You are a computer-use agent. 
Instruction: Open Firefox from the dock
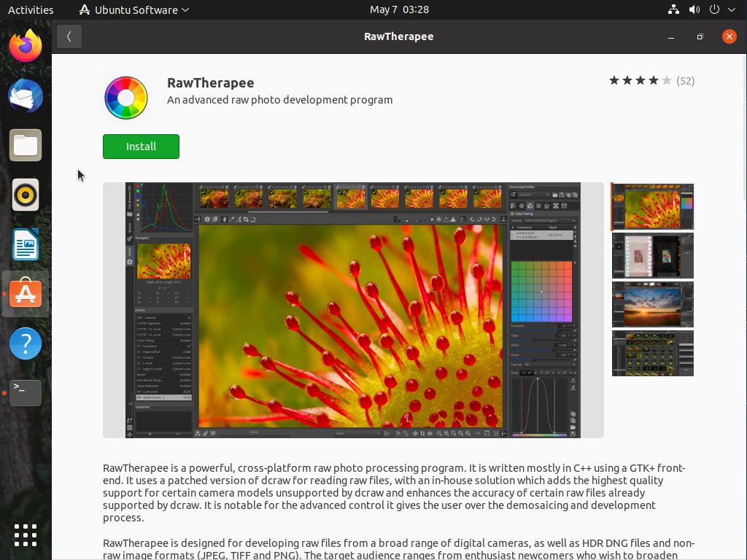click(26, 47)
